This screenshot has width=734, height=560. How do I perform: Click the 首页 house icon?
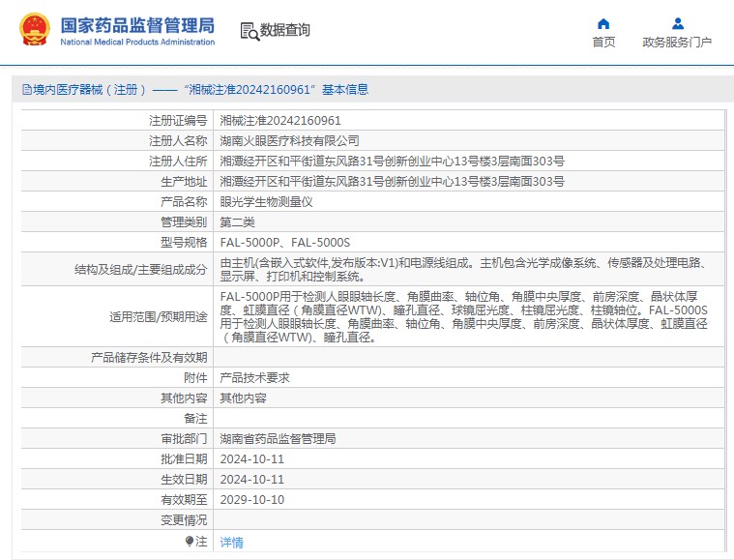pyautogui.click(x=603, y=24)
